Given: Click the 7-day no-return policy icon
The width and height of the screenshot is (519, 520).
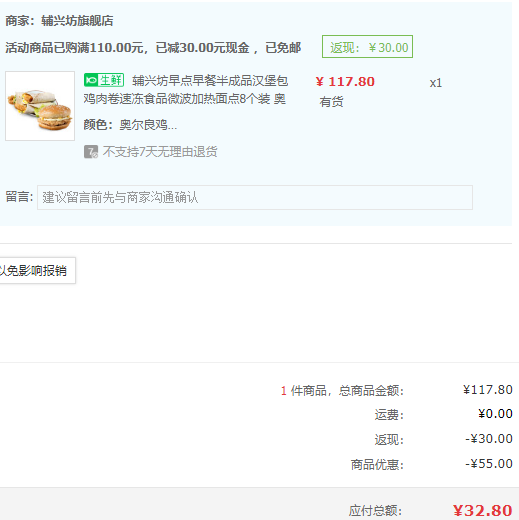Looking at the screenshot, I should (x=91, y=152).
